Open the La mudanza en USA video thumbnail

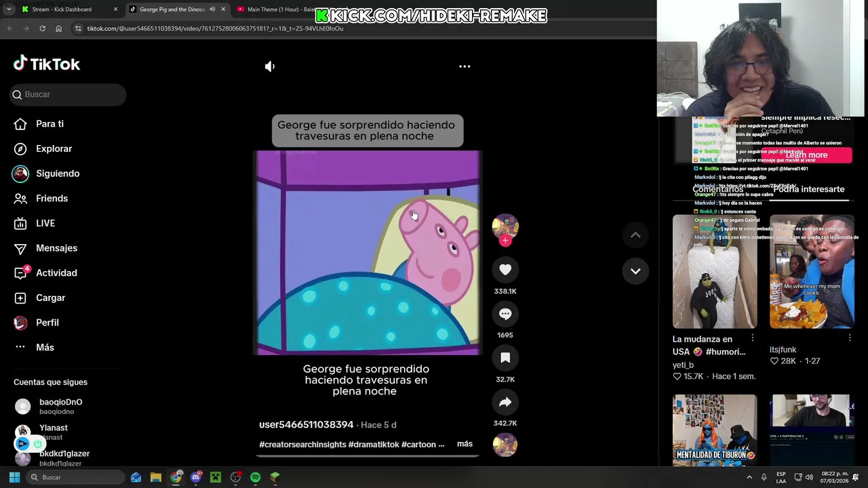(x=715, y=272)
